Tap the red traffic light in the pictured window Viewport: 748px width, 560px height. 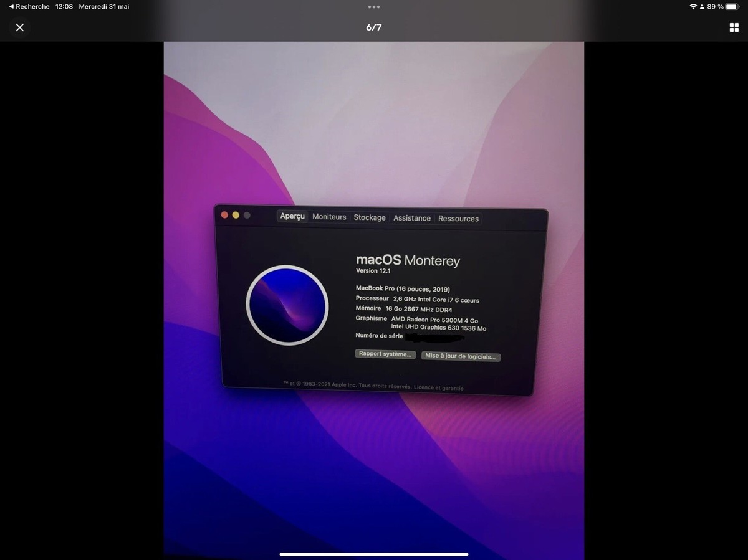224,214
